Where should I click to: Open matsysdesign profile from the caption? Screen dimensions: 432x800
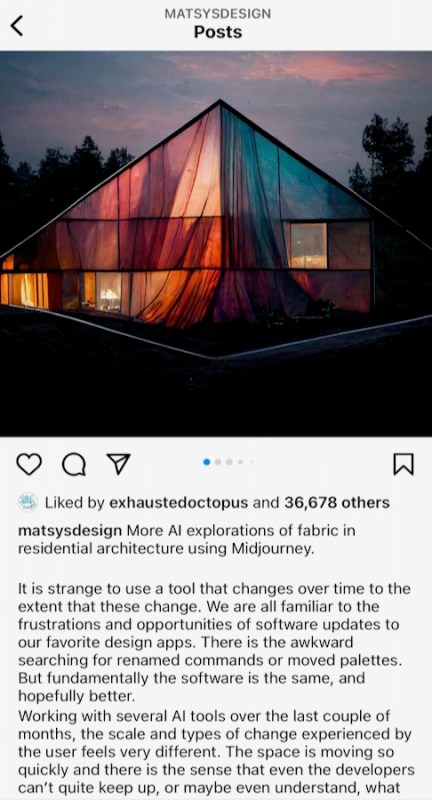tap(70, 531)
